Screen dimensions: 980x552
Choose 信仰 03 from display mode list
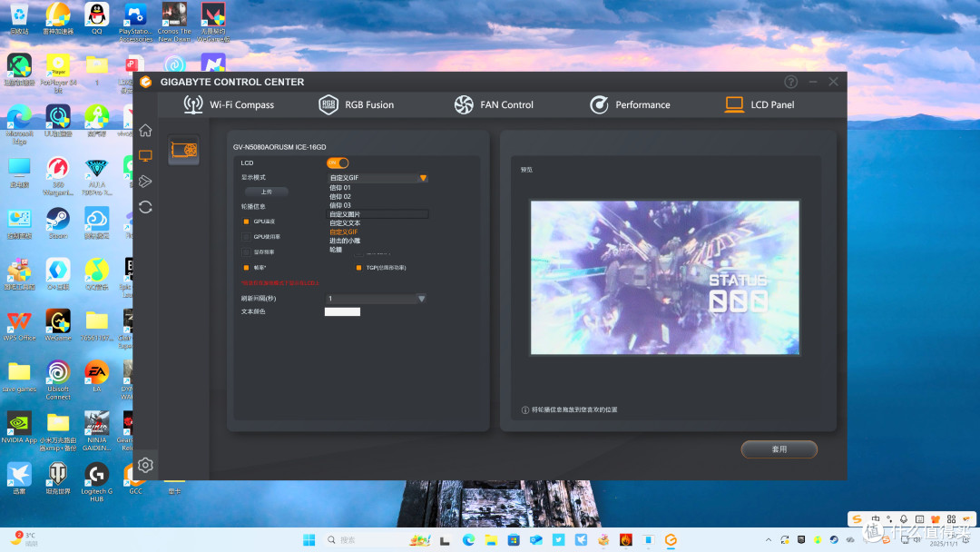pos(340,205)
